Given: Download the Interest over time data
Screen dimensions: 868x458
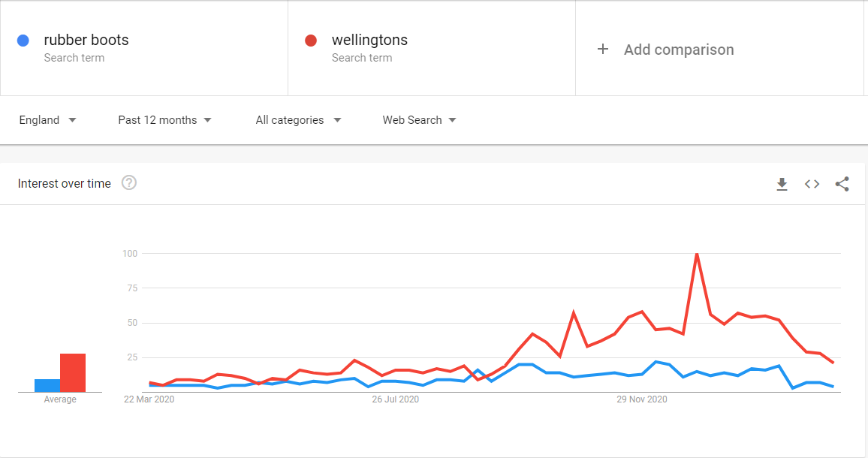Looking at the screenshot, I should pos(782,184).
